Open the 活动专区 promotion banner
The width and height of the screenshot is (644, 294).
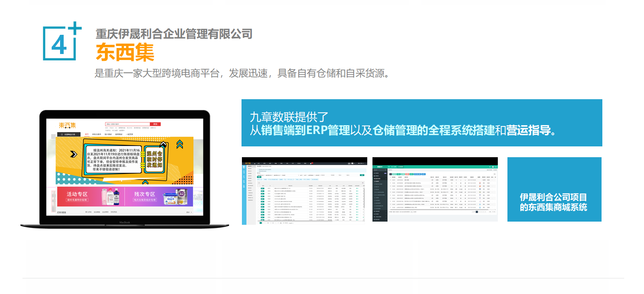pos(91,196)
